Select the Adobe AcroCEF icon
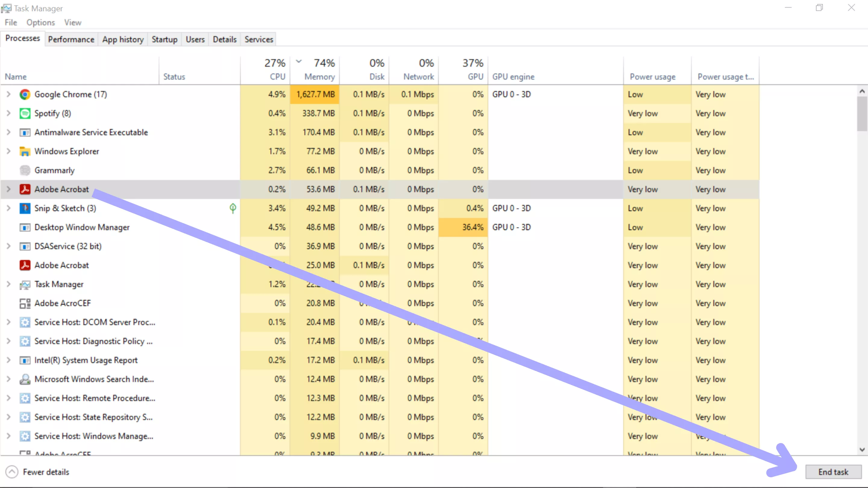The width and height of the screenshot is (868, 488). (x=25, y=303)
